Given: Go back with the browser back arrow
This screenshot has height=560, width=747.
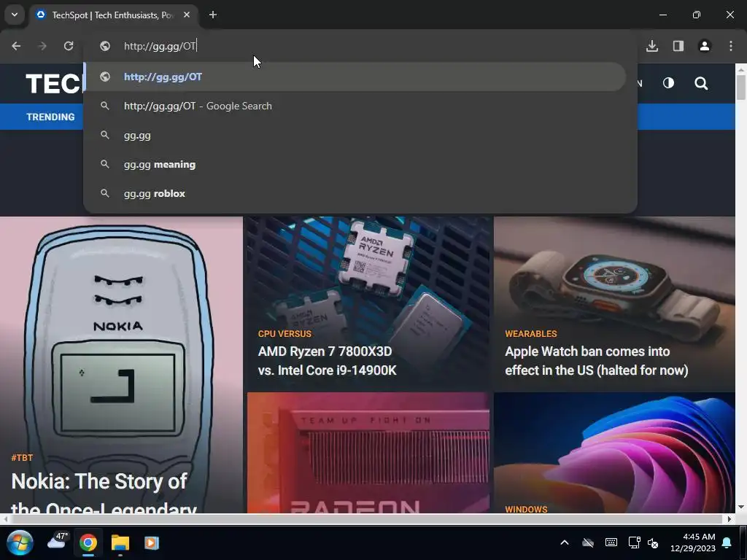Looking at the screenshot, I should pos(16,46).
